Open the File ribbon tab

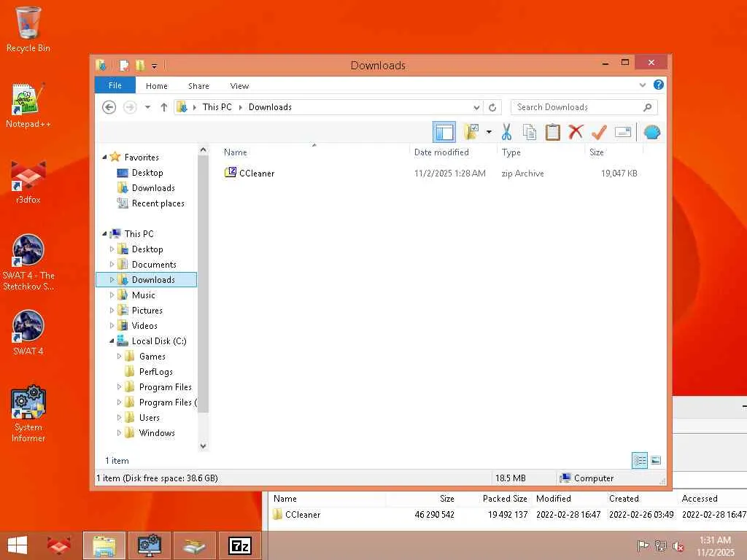click(115, 86)
